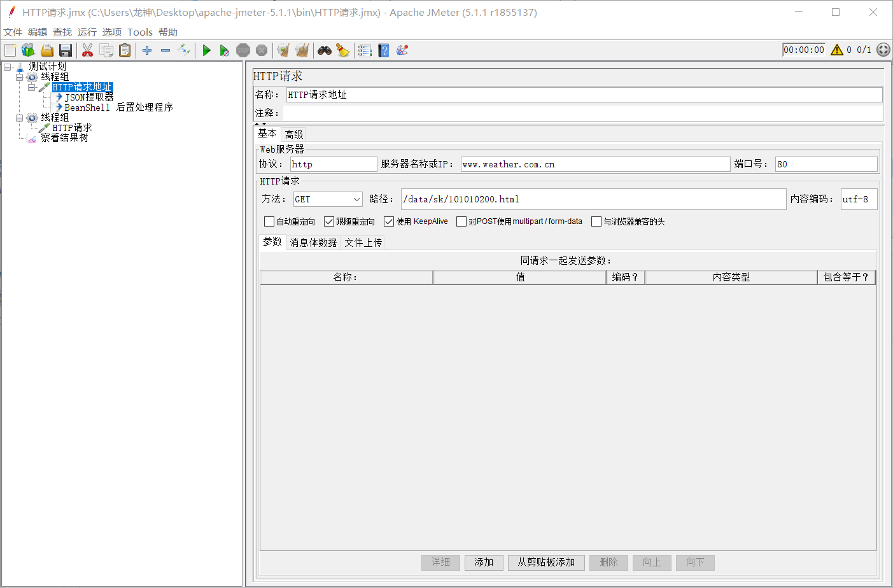Click the grey Stop sign icon
Screen dimensions: 893x588
point(243,50)
